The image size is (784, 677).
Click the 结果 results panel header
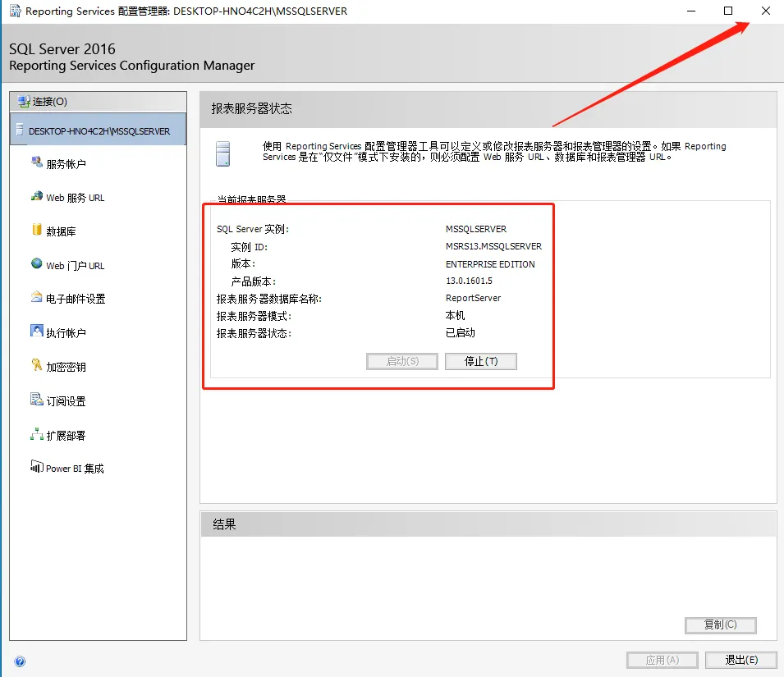(x=488, y=524)
